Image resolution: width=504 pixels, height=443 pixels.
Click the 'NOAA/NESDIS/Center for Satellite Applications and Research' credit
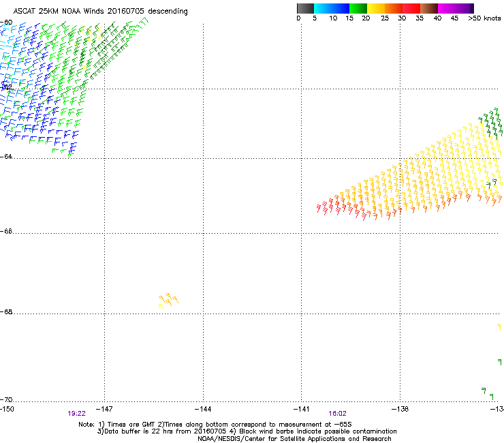pyautogui.click(x=294, y=439)
